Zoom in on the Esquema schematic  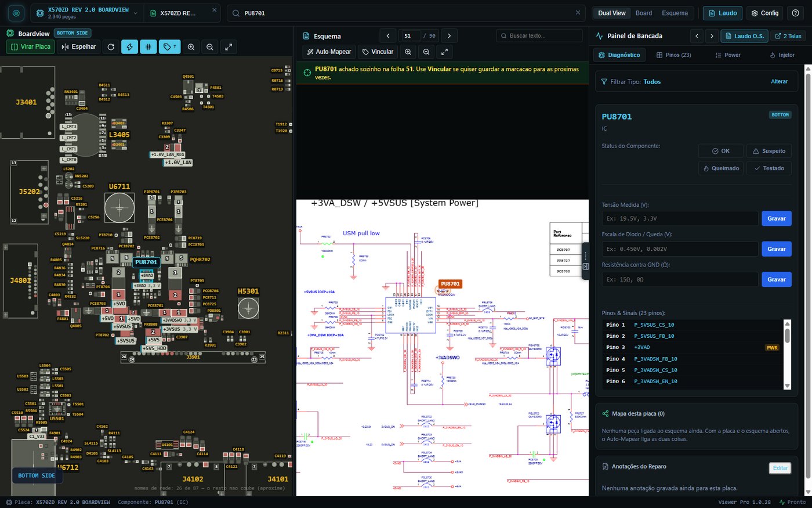click(x=408, y=52)
